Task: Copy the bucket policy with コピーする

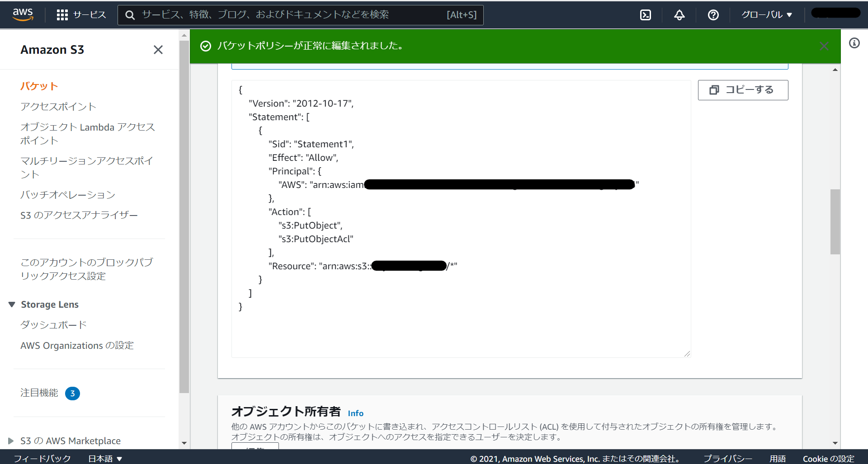Action: 743,90
